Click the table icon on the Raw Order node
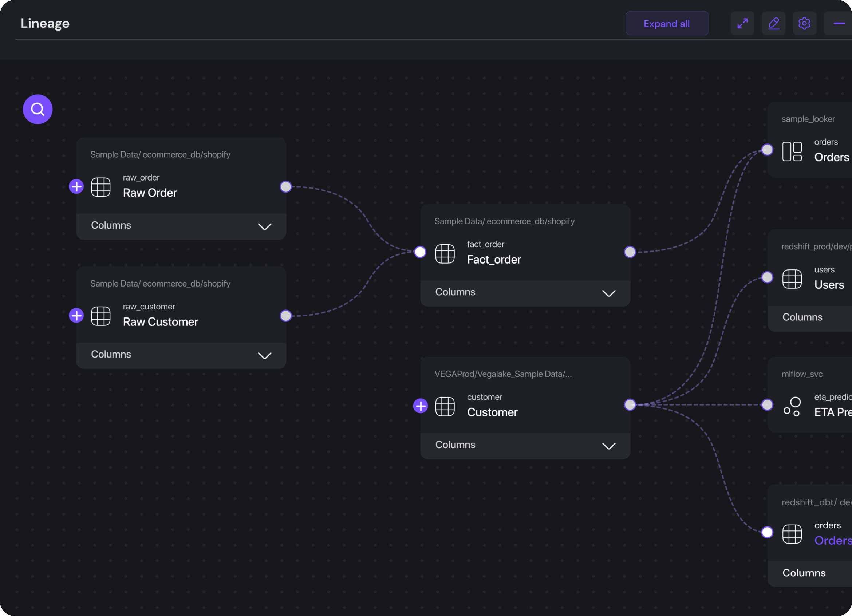Viewport: 852px width, 616px height. 101,187
